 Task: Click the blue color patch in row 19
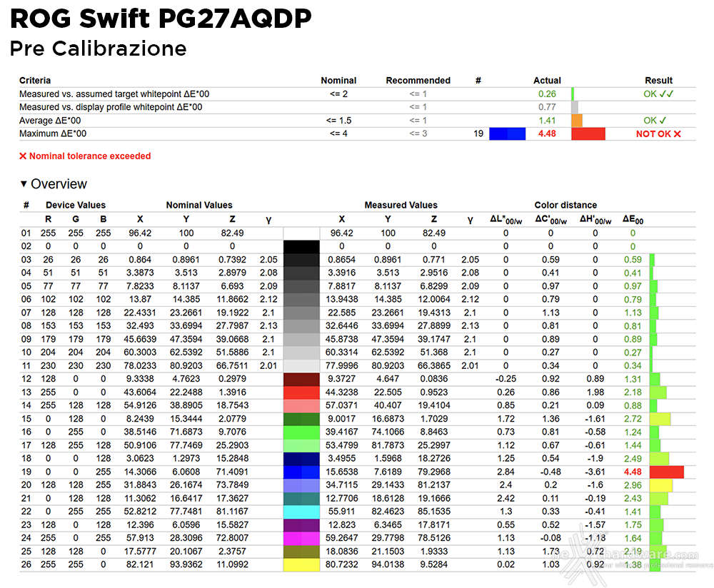[x=301, y=472]
